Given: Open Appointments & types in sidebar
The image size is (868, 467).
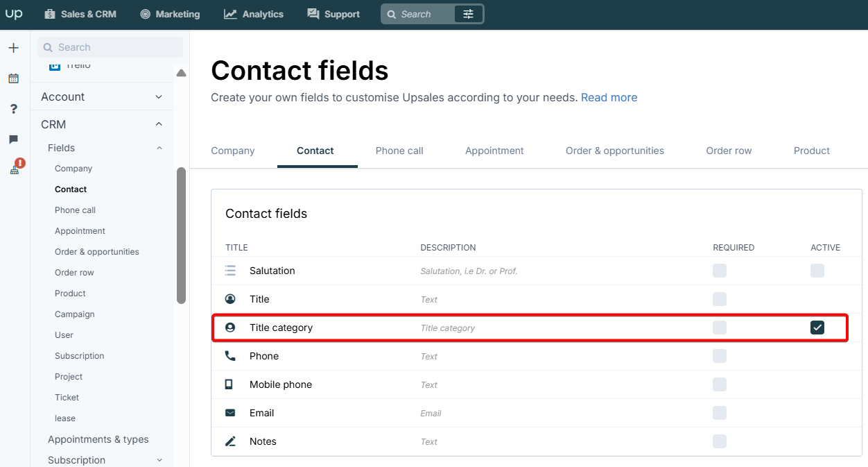Looking at the screenshot, I should [98, 439].
